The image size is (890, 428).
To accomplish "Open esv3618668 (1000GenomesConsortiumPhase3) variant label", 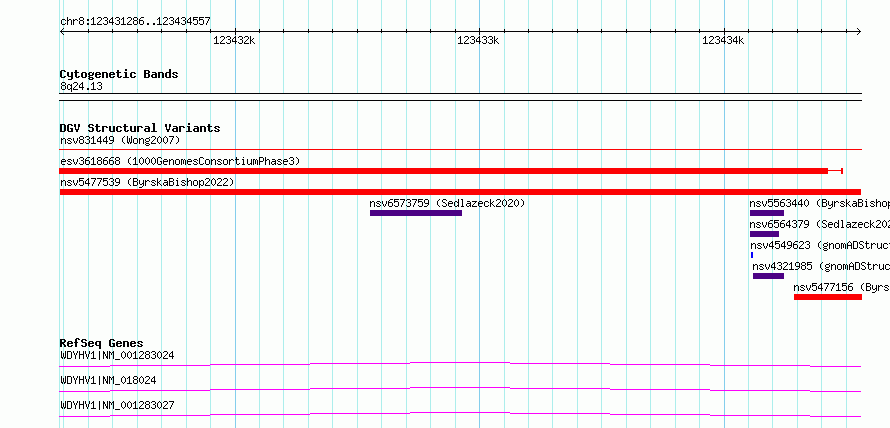I will pyautogui.click(x=180, y=161).
